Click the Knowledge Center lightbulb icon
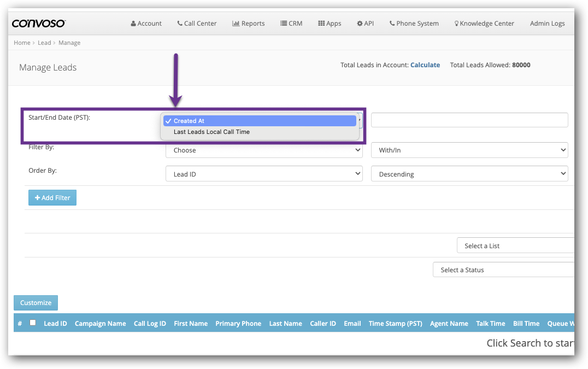Image resolution: width=588 pixels, height=369 pixels. pos(456,24)
